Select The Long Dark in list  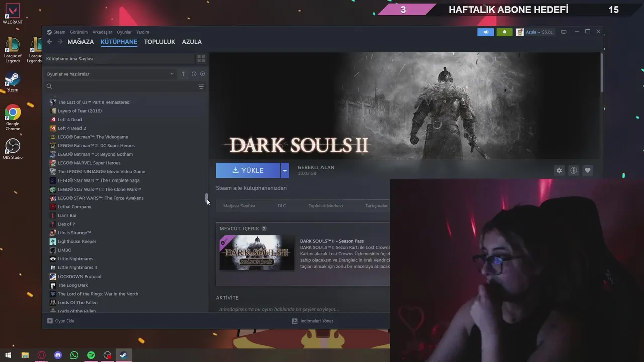click(72, 285)
